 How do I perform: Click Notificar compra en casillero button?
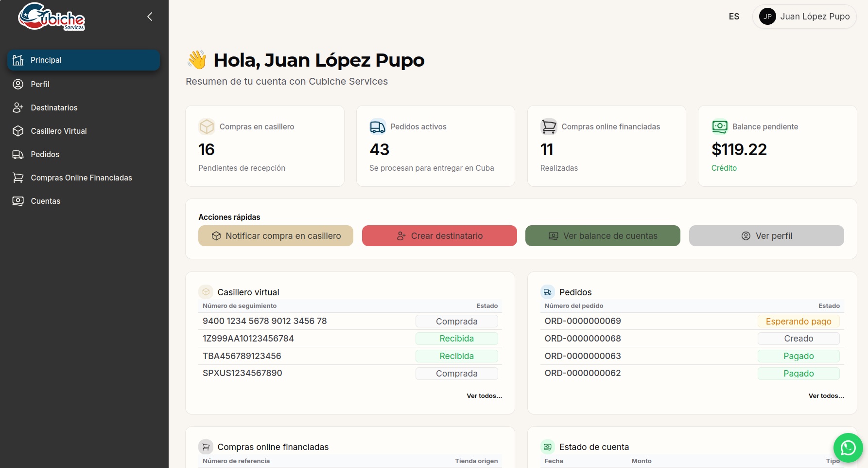(x=276, y=235)
